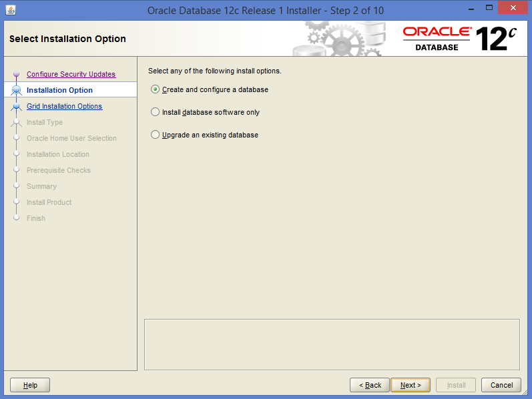Click the message details text area
The height and width of the screenshot is (399, 532).
tap(332, 344)
